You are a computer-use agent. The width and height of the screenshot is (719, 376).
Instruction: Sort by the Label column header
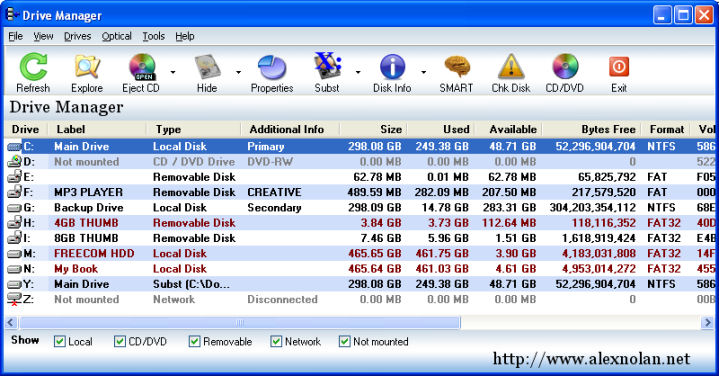(97, 130)
